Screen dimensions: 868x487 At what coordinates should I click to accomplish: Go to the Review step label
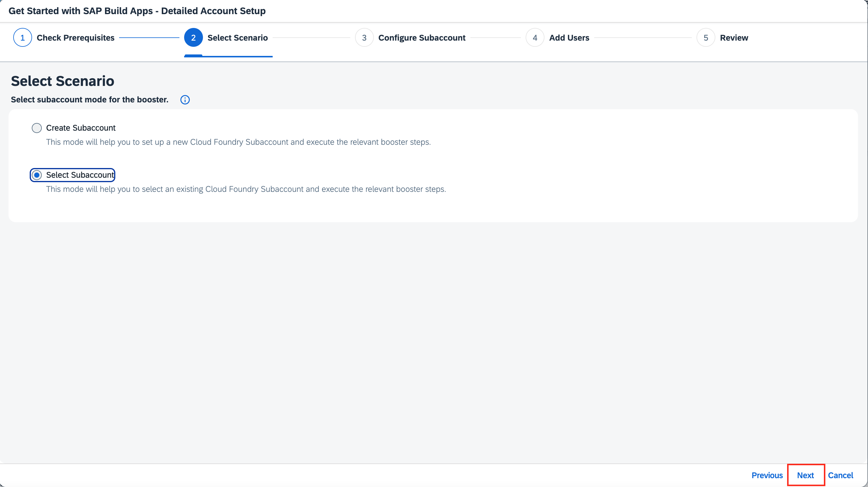click(734, 38)
